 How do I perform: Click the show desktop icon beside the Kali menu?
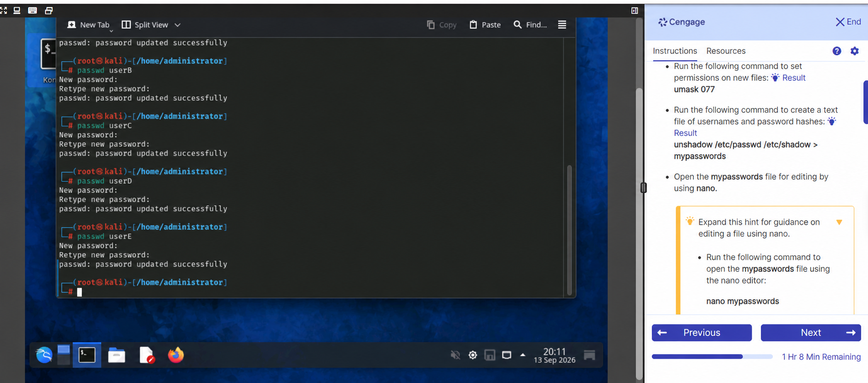point(63,355)
